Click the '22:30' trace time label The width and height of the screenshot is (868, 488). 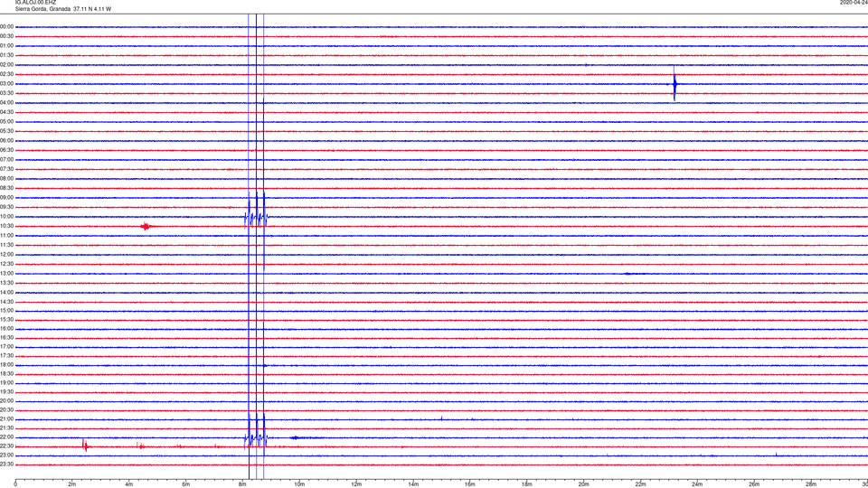pos(6,446)
